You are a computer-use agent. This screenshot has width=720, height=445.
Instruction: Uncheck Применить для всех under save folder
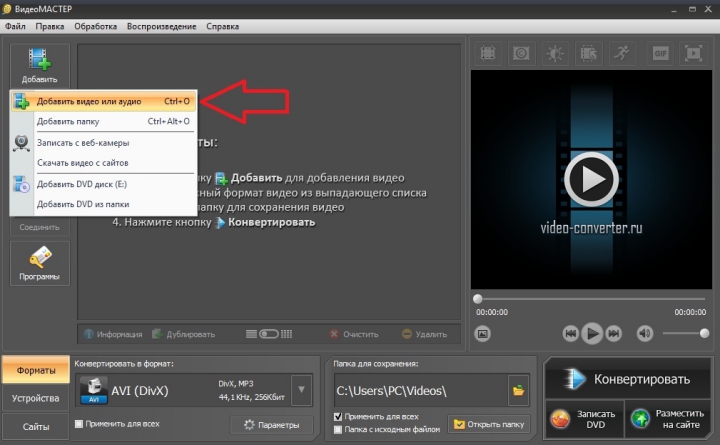pos(338,417)
